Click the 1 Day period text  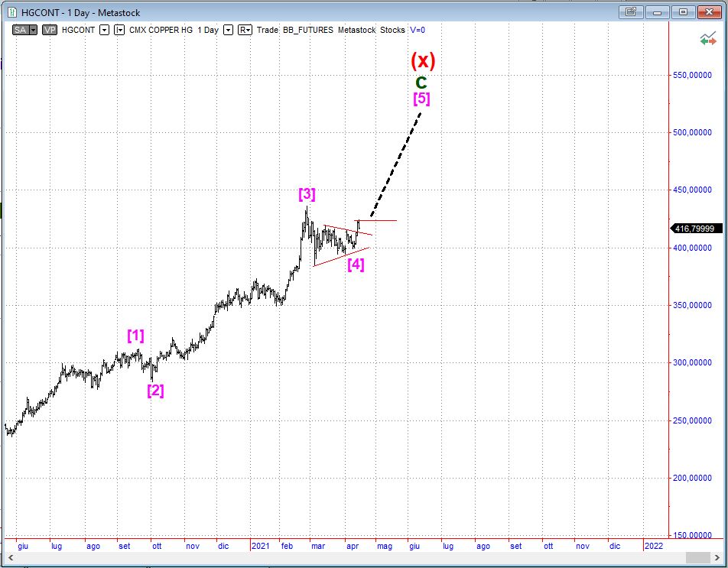point(208,30)
